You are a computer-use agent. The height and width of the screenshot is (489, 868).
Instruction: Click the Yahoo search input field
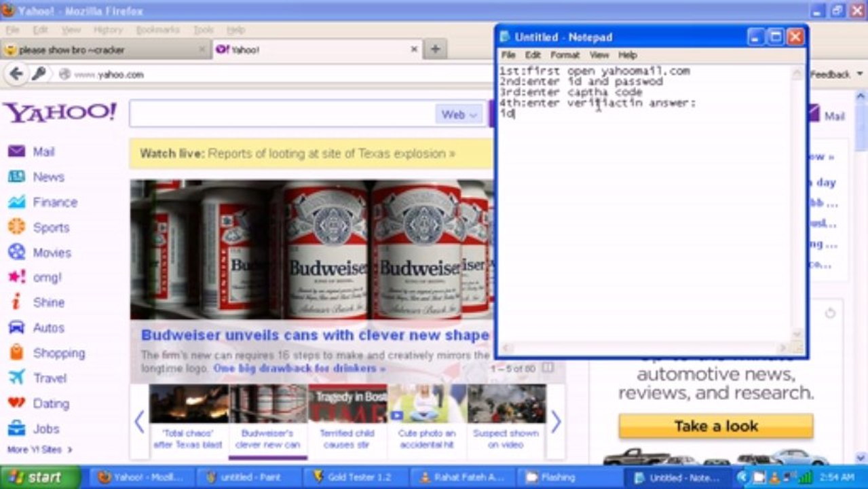tap(281, 113)
